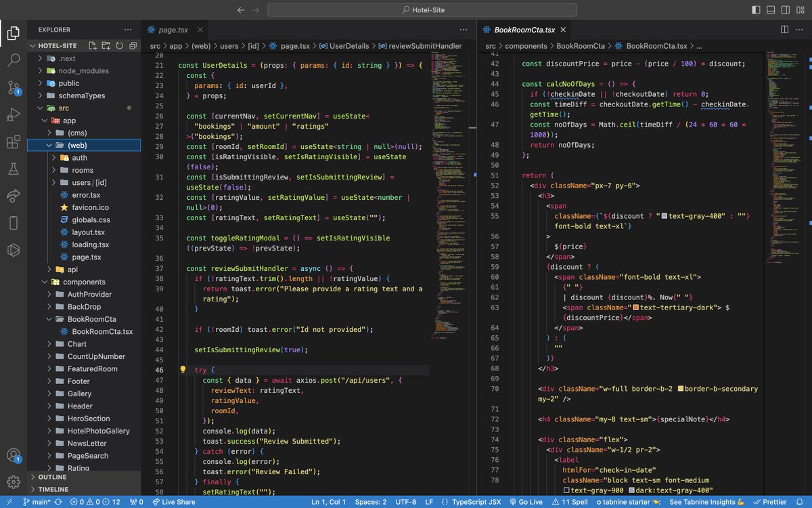The image size is (812, 508).
Task: Select components in right editor breadcrumb
Action: [x=526, y=46]
